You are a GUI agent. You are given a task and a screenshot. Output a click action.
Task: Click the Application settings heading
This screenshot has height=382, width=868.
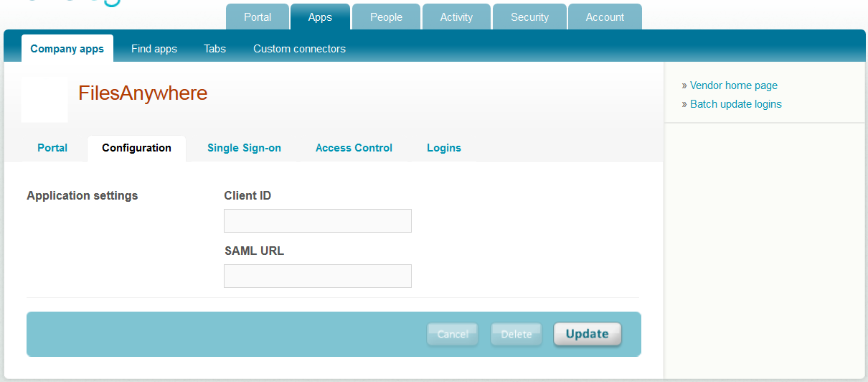point(82,195)
